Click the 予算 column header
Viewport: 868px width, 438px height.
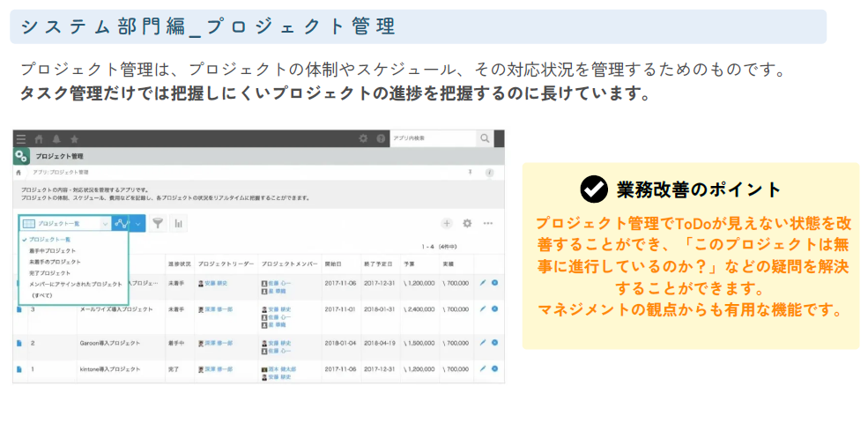click(409, 264)
